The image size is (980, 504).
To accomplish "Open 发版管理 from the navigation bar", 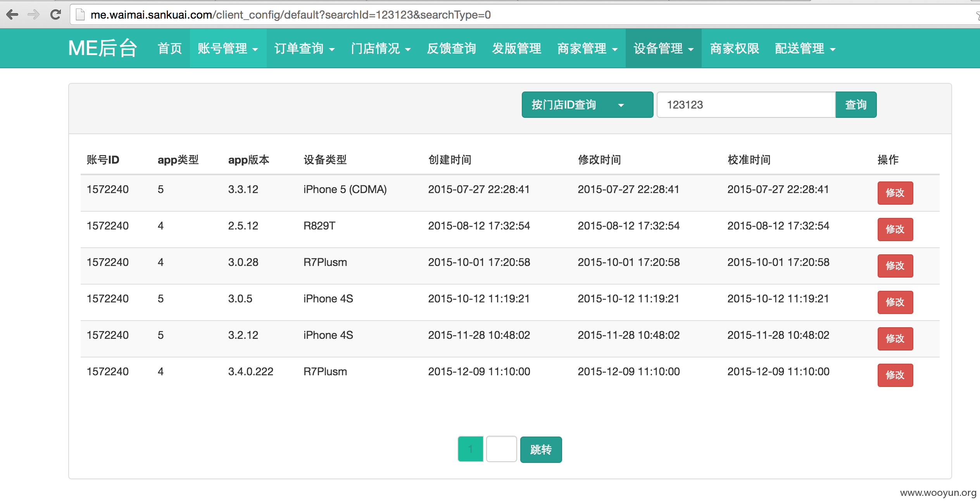I will 516,48.
